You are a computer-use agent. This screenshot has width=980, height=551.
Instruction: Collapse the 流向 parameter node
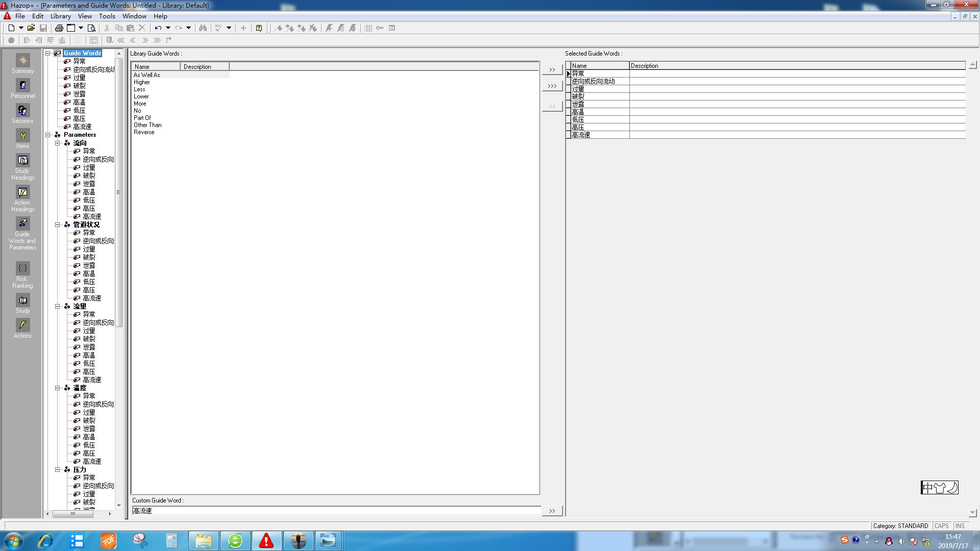pyautogui.click(x=58, y=143)
